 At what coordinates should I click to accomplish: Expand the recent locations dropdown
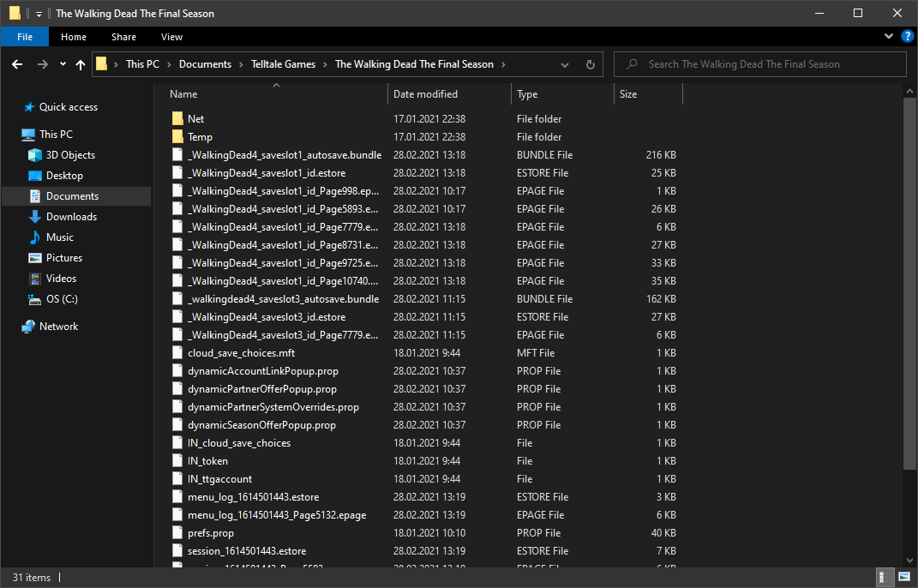click(x=63, y=64)
